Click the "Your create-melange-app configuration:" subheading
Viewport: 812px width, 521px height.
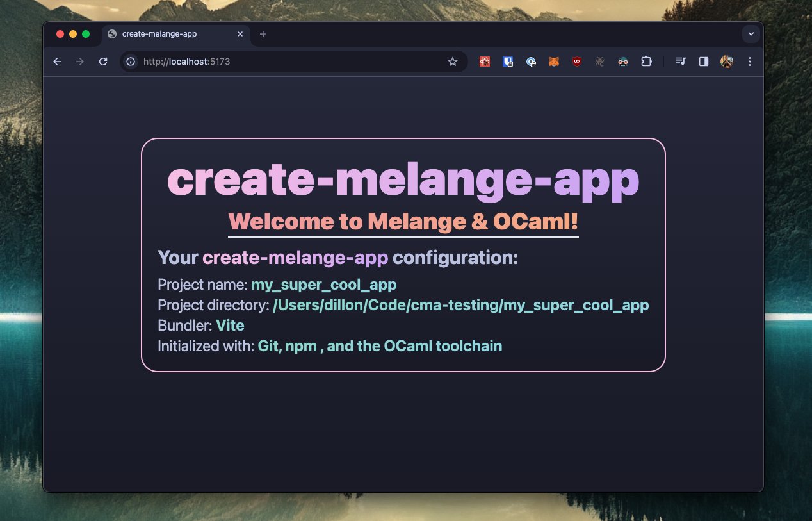coord(337,258)
